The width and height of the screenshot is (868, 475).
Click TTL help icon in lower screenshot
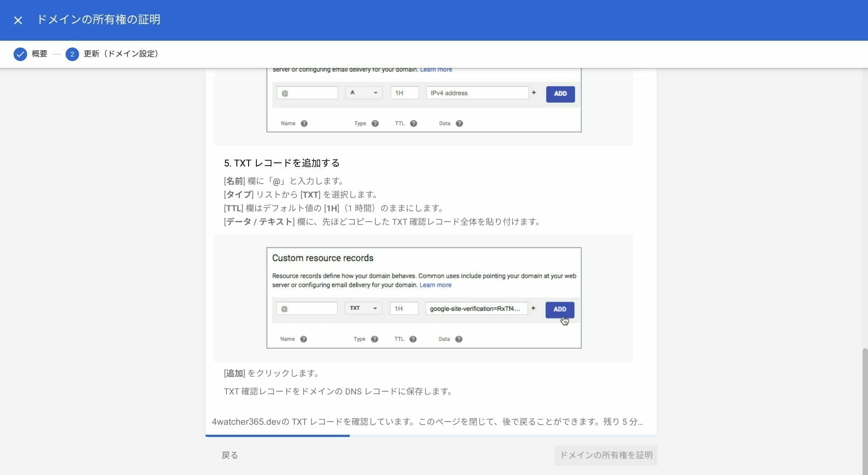[x=413, y=339]
